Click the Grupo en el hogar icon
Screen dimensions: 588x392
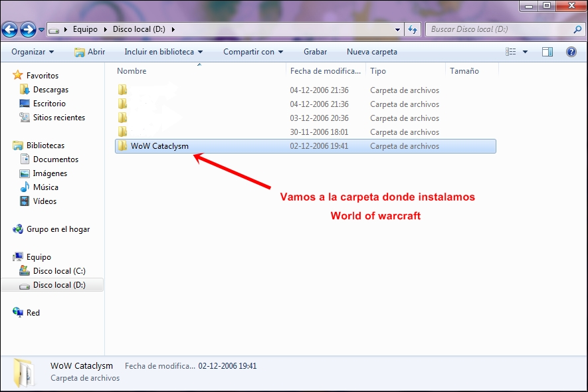coord(18,229)
